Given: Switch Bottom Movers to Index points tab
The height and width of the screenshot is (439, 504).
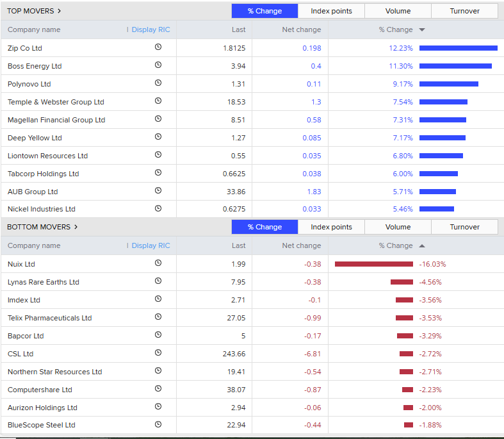Looking at the screenshot, I should (331, 227).
